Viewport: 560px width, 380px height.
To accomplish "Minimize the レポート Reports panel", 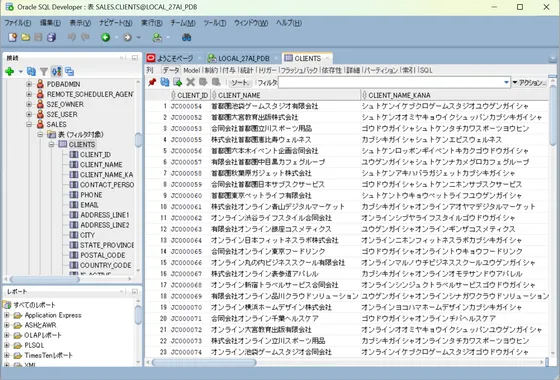I will coord(135,292).
